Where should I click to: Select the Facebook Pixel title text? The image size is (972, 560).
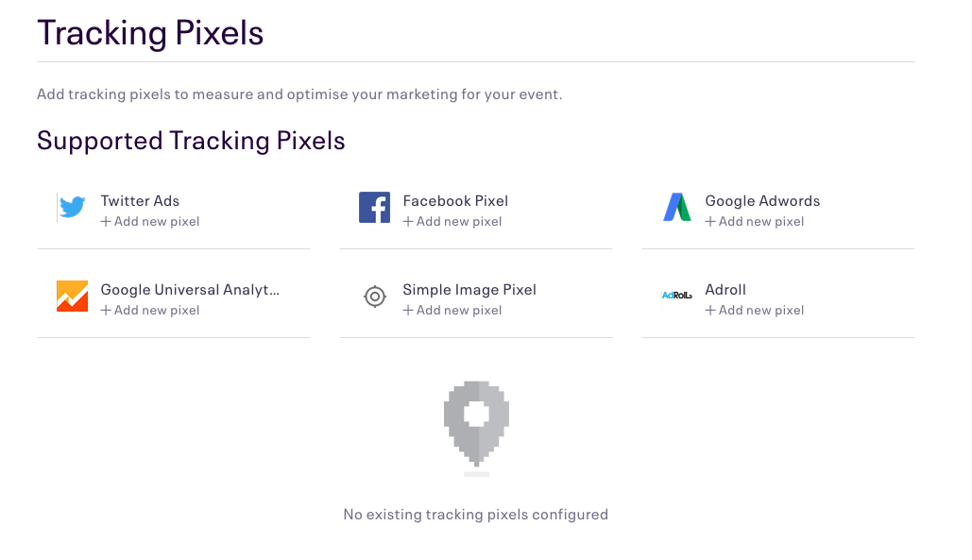point(455,201)
